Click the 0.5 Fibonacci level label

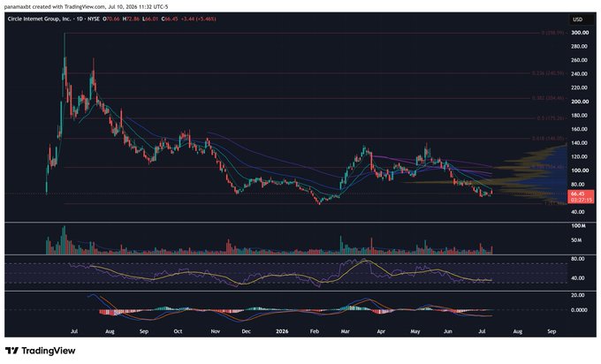pyautogui.click(x=551, y=118)
